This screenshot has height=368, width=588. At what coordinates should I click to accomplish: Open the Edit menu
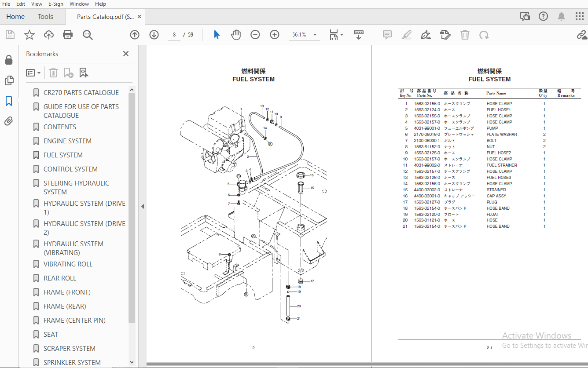21,4
